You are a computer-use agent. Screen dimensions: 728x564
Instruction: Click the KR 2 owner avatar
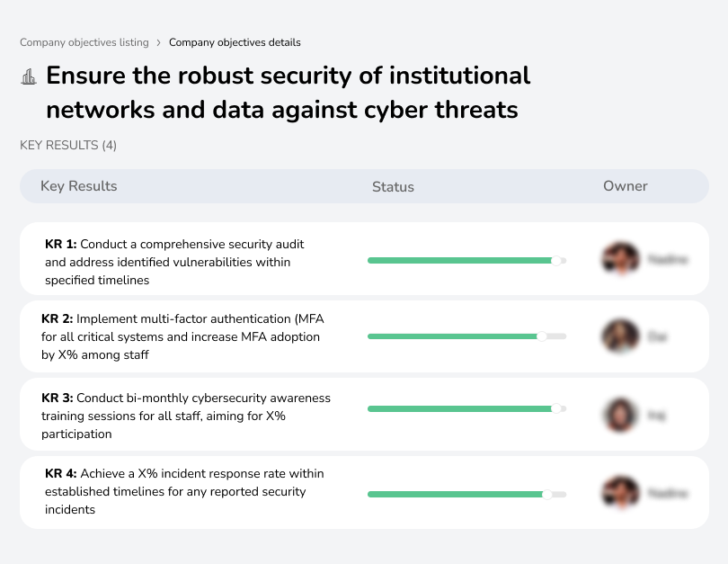[x=621, y=336]
